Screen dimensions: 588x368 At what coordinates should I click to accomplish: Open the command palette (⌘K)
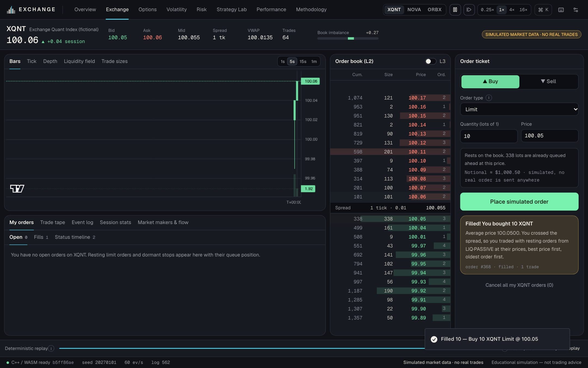[x=543, y=10]
